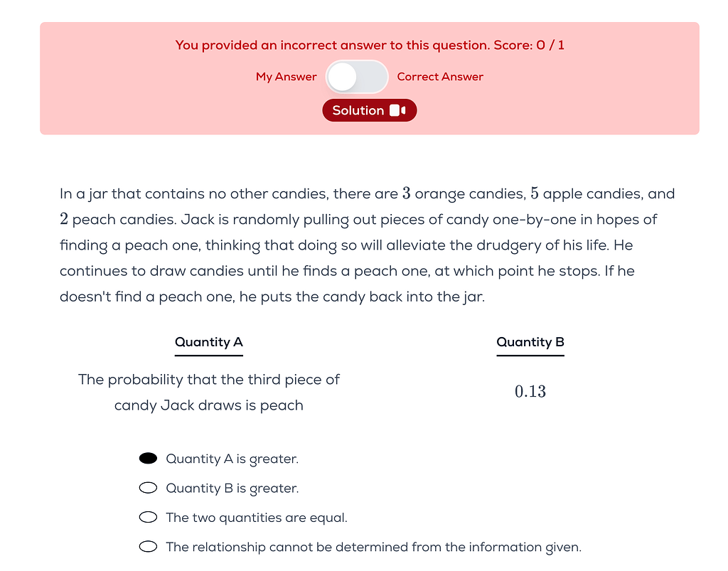Click the incorrect answer score banner

tap(369, 45)
